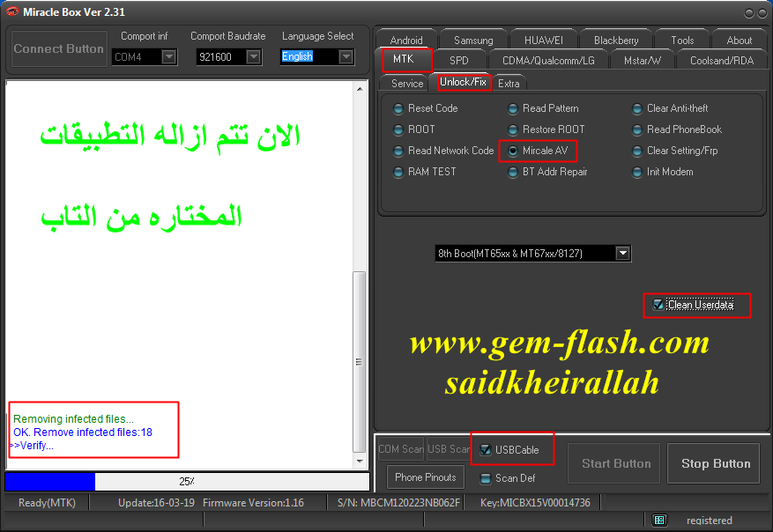Click the '>>Verify...' log line

[32, 446]
